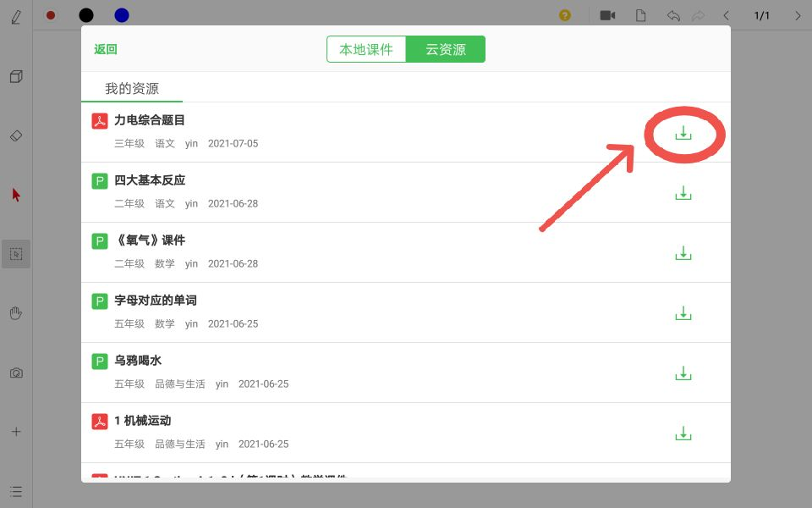Download 1 机械运动 file

point(683,433)
